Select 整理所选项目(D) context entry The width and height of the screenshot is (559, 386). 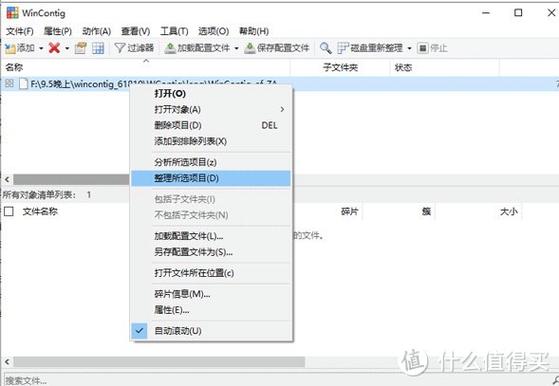211,178
